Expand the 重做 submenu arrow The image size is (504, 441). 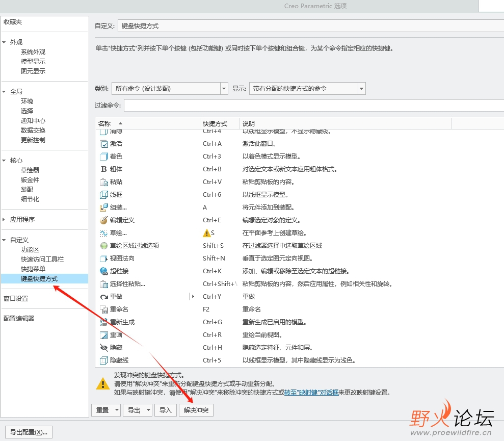192,297
